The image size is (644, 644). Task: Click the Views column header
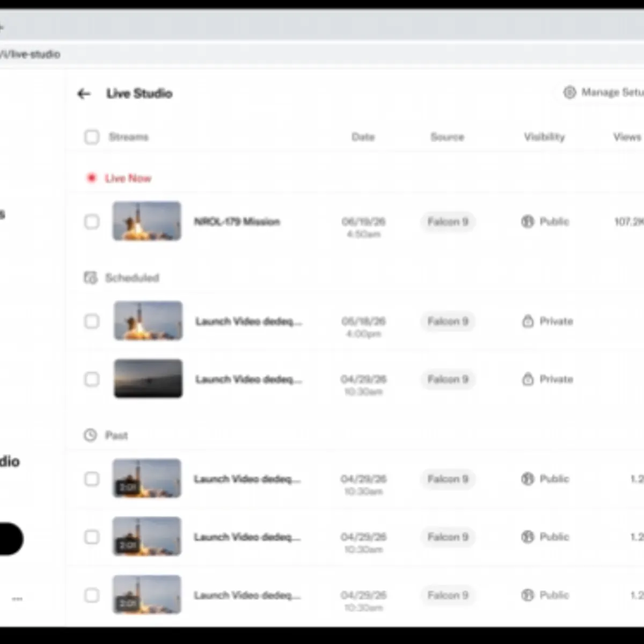tap(627, 137)
